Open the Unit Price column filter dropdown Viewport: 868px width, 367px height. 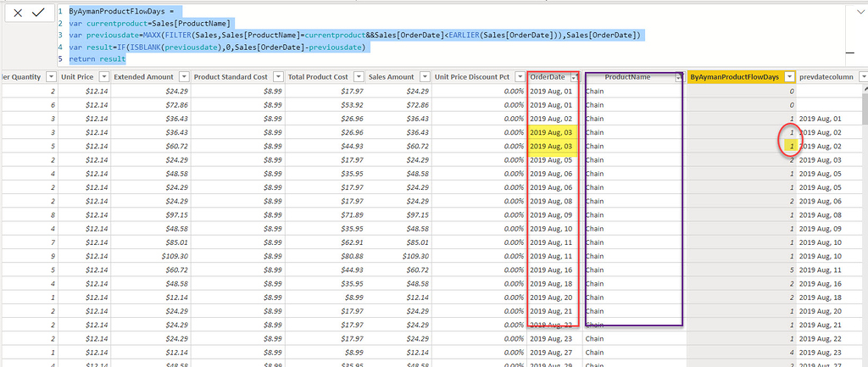104,77
